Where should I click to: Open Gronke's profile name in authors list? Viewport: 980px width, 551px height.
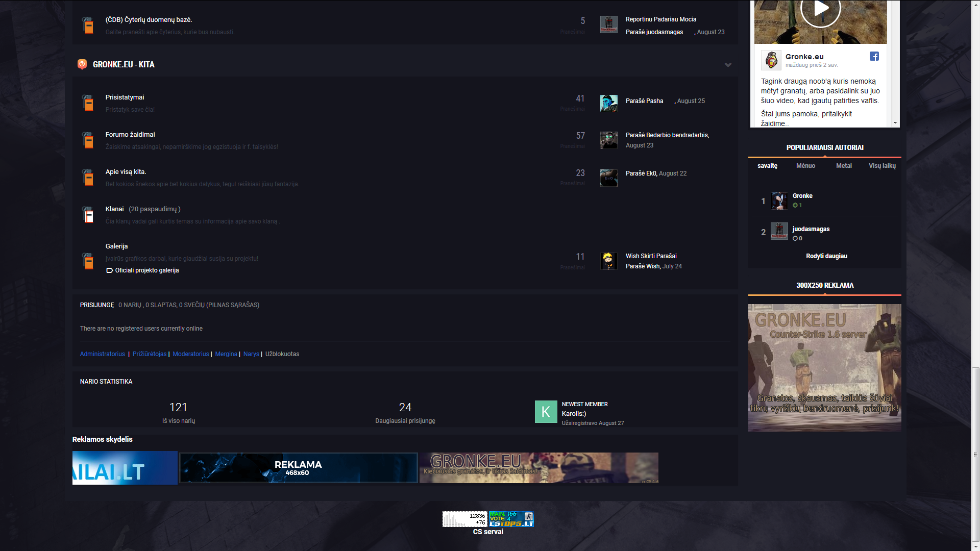(802, 196)
